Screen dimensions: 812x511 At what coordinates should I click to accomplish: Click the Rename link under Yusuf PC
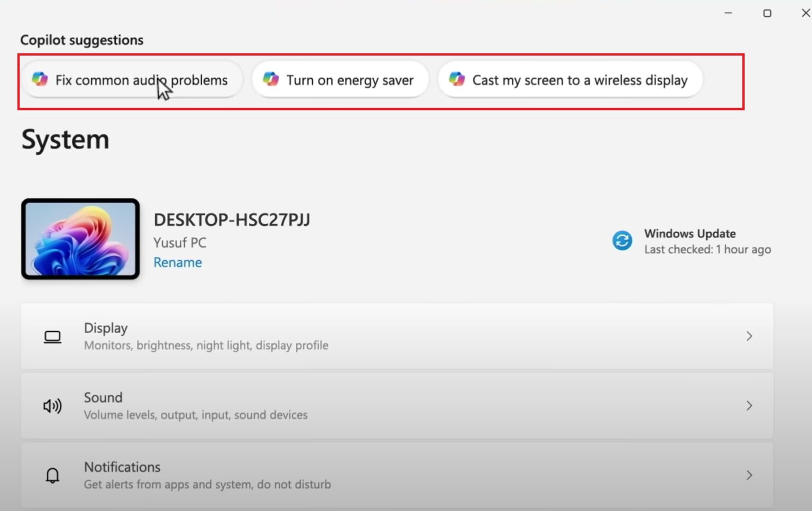(x=178, y=262)
